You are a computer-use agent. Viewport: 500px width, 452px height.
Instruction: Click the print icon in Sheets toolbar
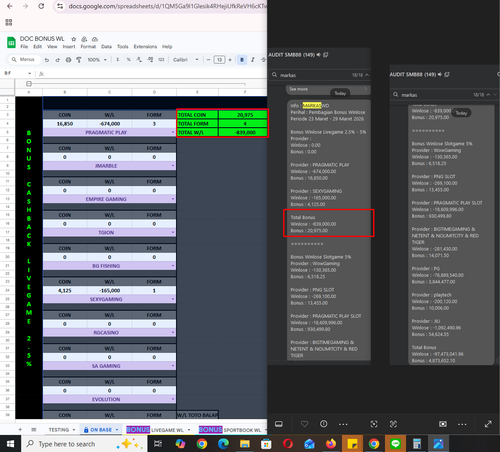68,60
